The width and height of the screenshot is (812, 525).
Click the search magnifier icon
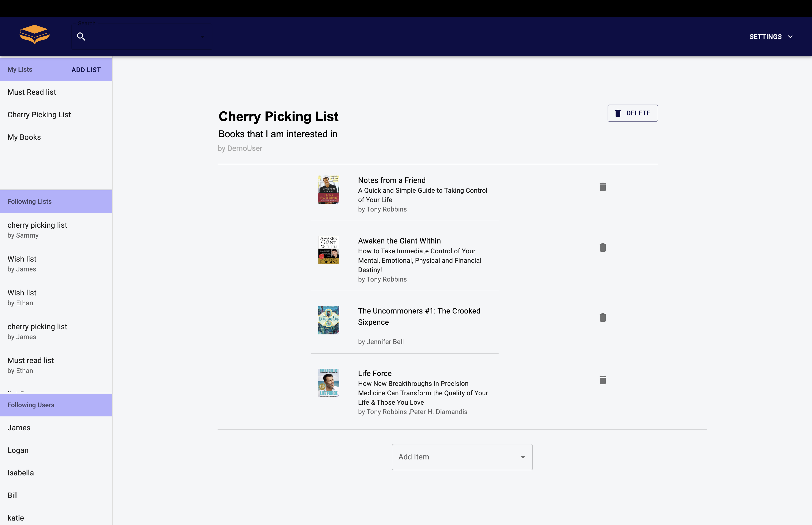coord(81,36)
